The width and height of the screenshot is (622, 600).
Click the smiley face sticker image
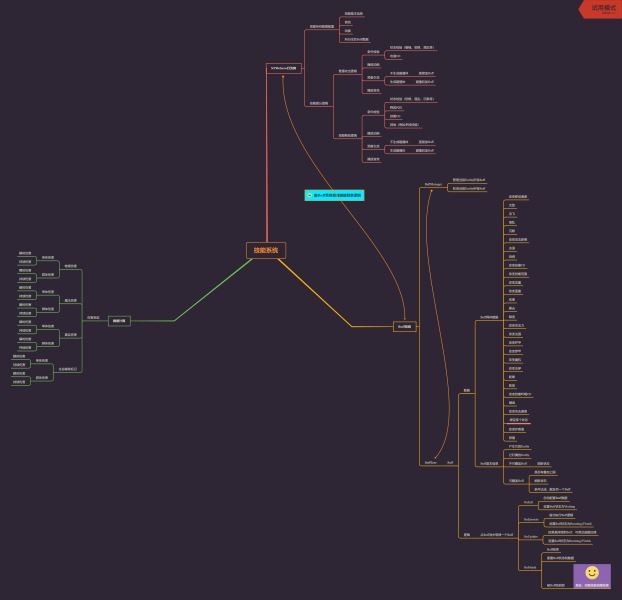coord(592,573)
